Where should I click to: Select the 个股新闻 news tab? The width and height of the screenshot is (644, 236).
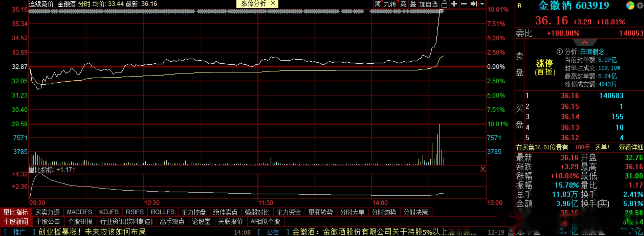15,221
